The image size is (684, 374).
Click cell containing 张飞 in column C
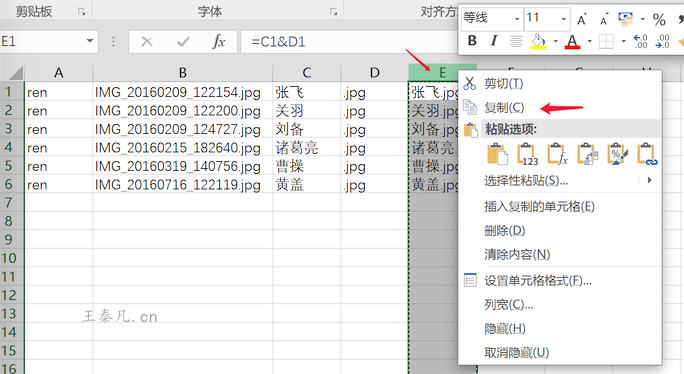click(x=307, y=92)
